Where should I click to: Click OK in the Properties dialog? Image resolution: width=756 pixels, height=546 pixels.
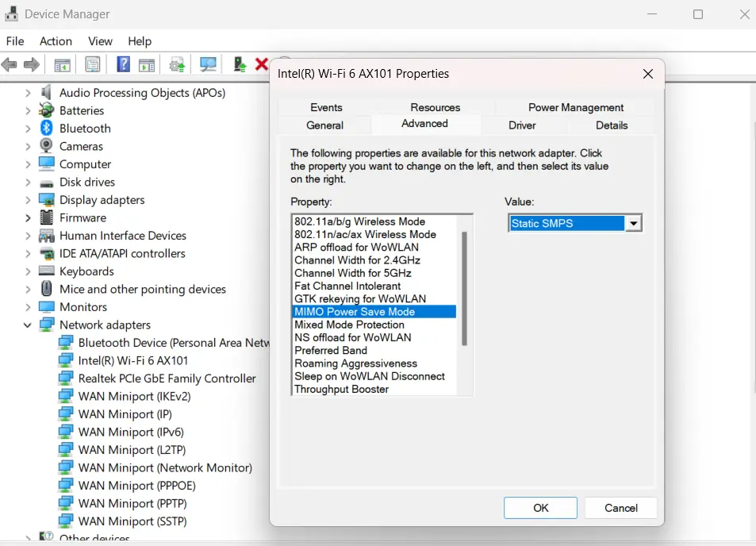tap(540, 508)
